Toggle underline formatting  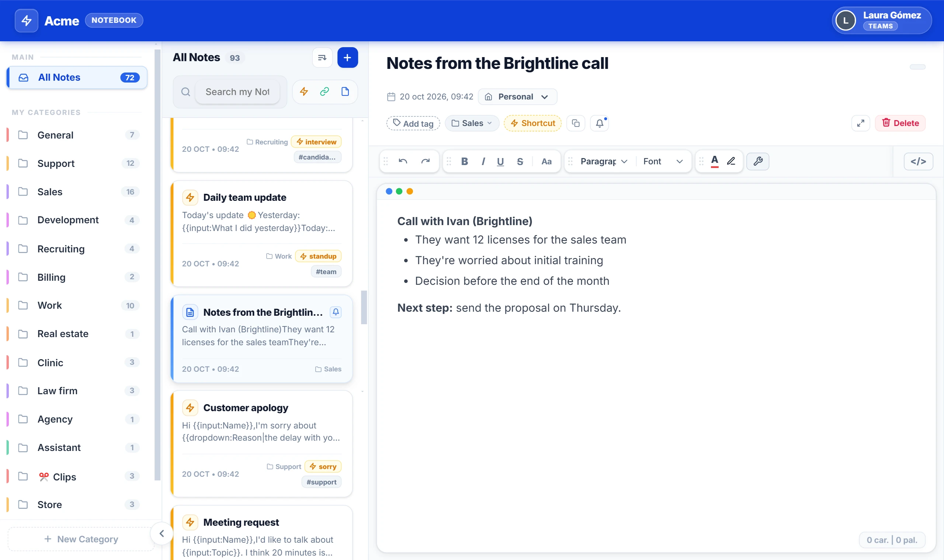pos(500,161)
